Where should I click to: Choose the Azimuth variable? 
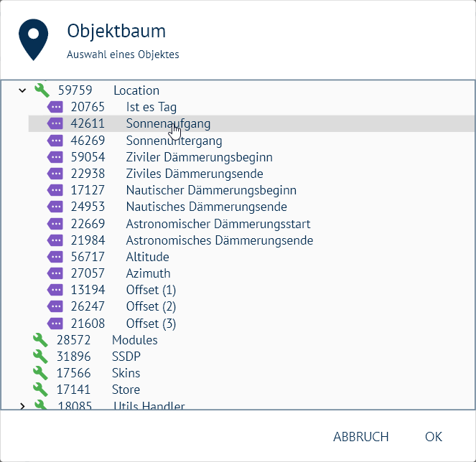point(148,273)
